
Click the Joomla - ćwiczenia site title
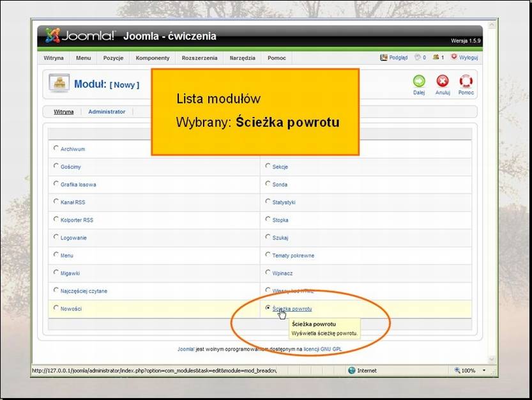pos(170,36)
